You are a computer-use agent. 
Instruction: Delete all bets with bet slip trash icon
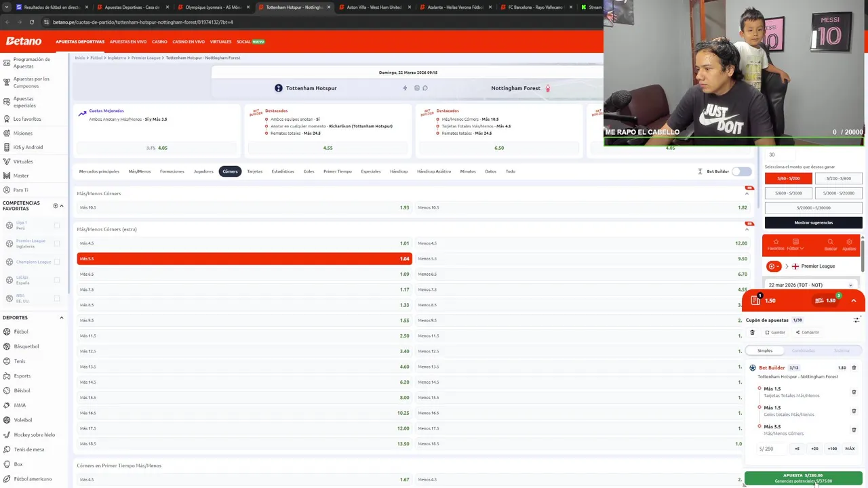752,332
